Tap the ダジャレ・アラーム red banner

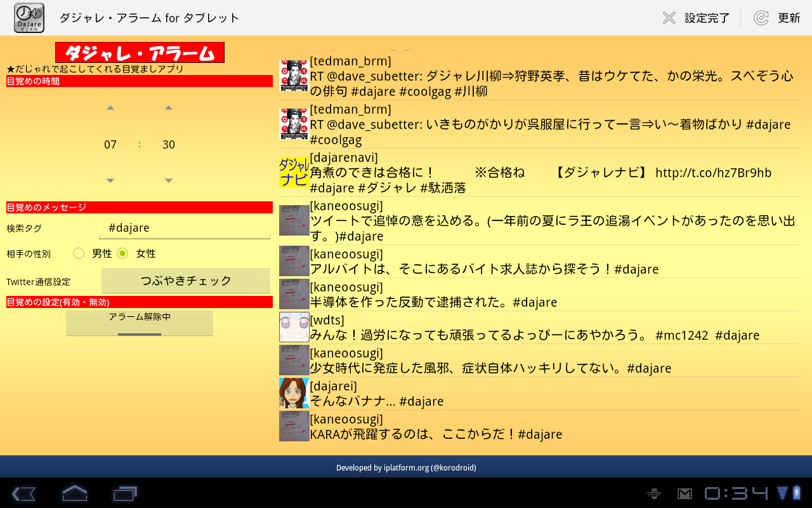[140, 52]
